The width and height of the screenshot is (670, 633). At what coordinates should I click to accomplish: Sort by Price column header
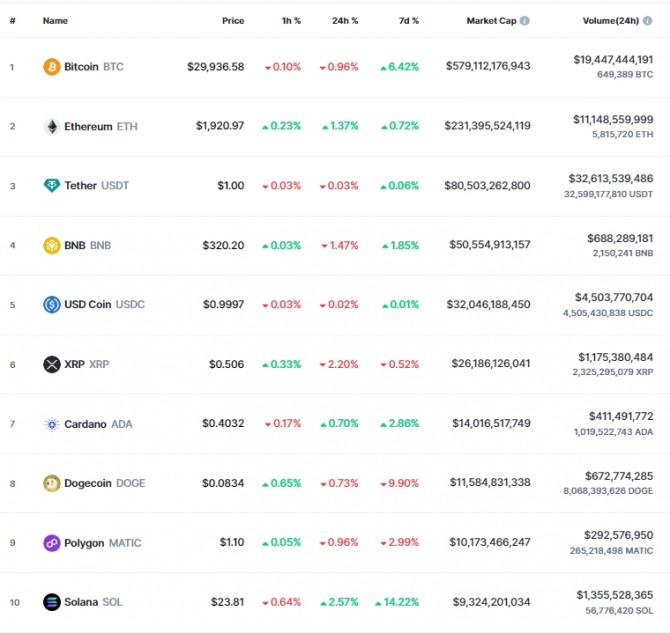click(x=233, y=20)
